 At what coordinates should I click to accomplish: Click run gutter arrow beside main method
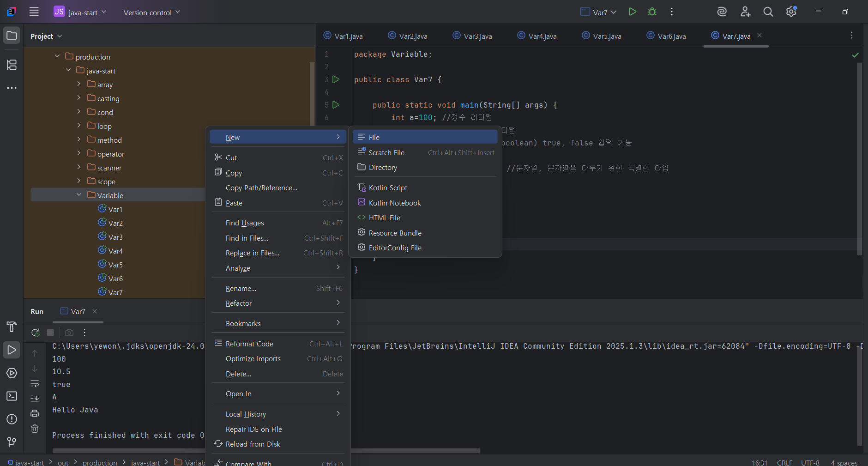336,105
